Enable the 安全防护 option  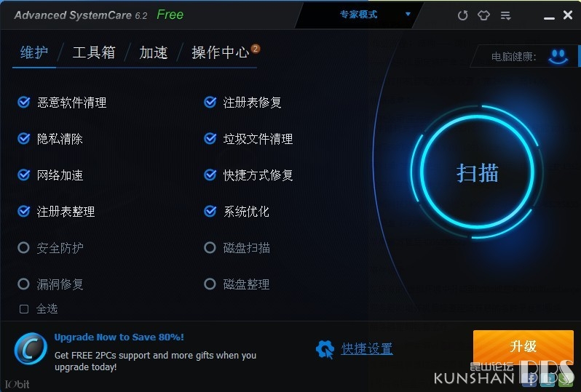[24, 248]
